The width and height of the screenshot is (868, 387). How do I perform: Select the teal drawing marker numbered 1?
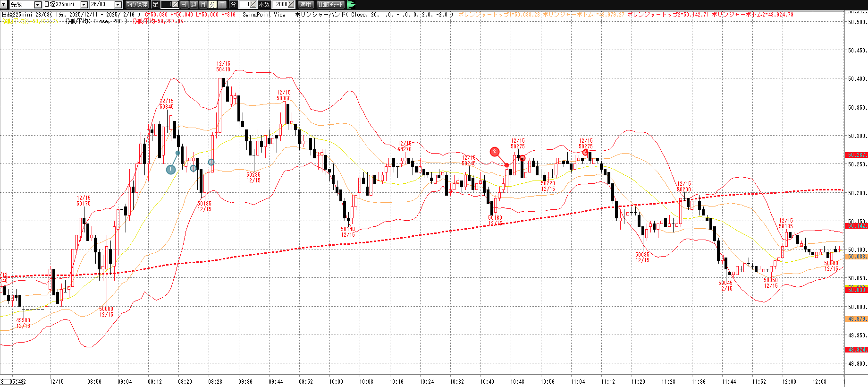pyautogui.click(x=171, y=169)
